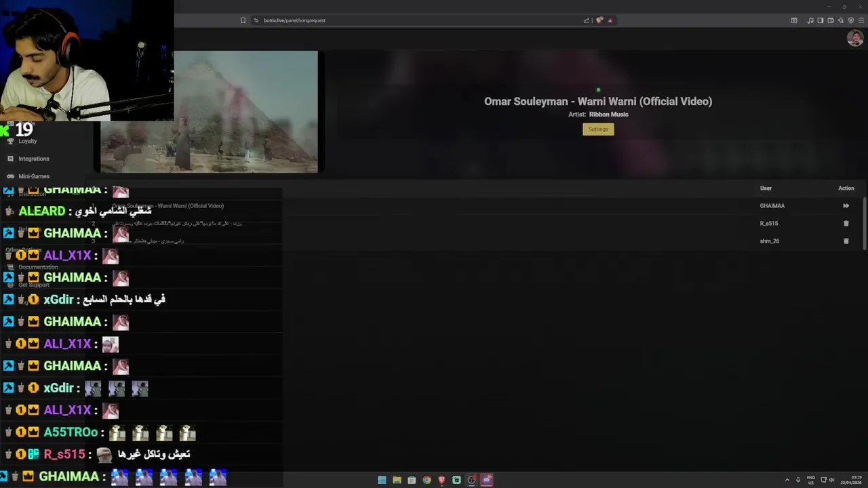Show hidden system tray icons

click(x=787, y=480)
